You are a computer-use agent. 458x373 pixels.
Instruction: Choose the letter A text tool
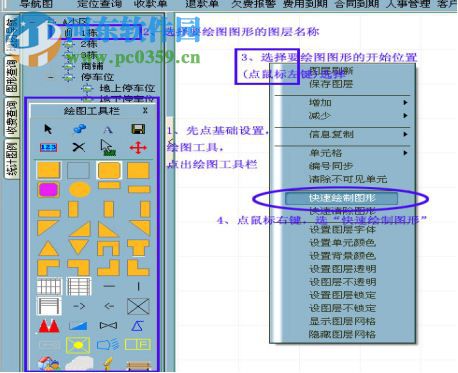click(108, 130)
